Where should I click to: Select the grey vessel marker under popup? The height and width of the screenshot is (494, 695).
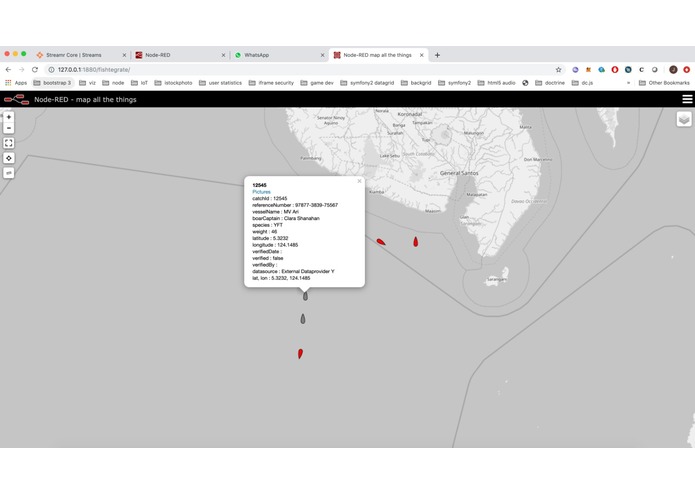[305, 296]
